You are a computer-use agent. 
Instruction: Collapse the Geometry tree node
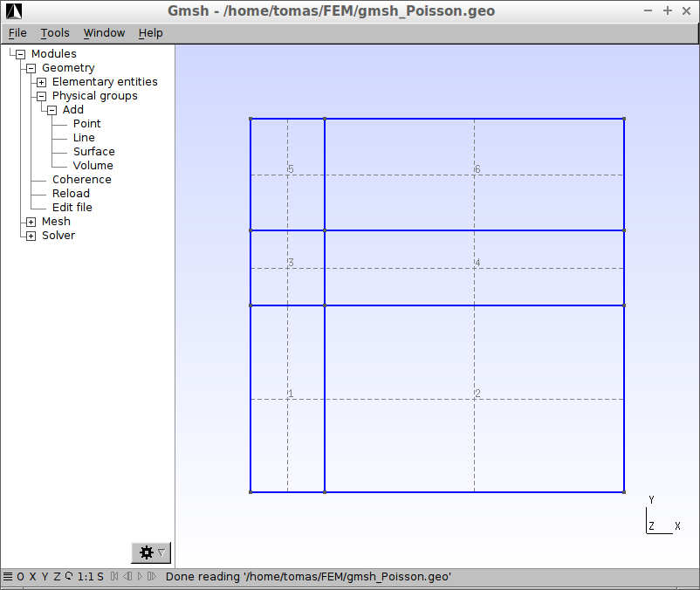point(31,68)
